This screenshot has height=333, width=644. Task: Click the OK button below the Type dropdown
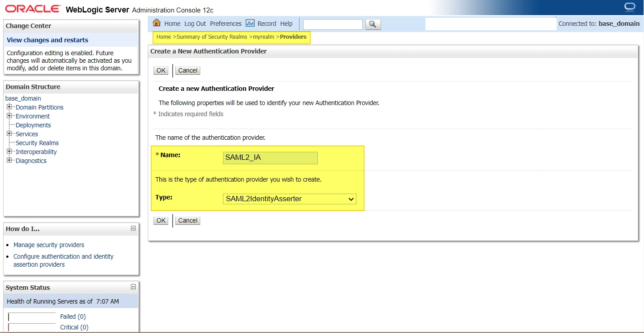(161, 220)
